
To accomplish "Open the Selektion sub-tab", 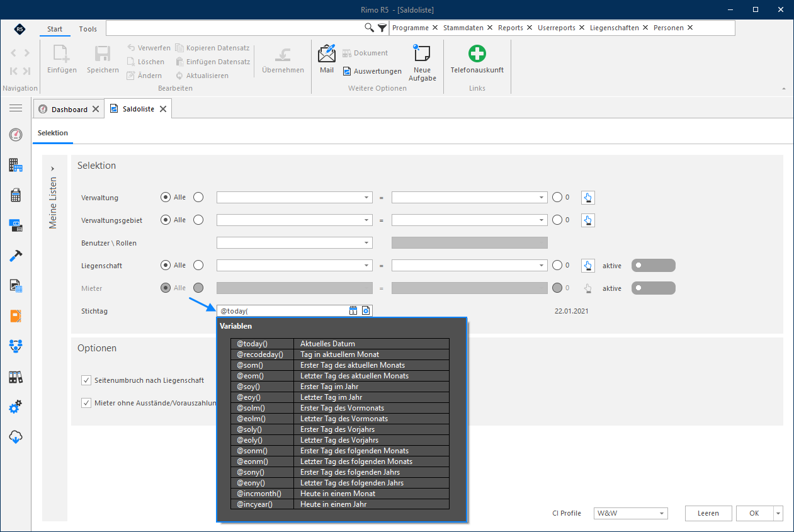I will 53,133.
